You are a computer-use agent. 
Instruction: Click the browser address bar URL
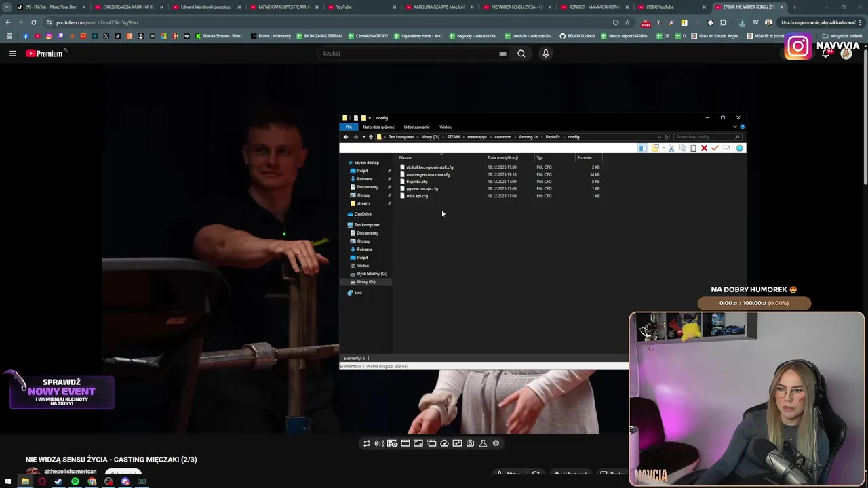[x=96, y=22]
